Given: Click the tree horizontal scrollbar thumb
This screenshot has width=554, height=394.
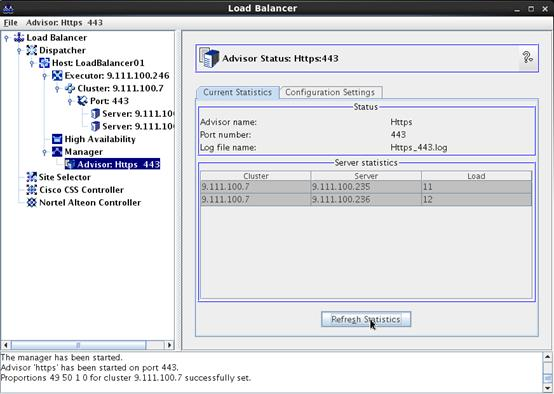Looking at the screenshot, I should coord(79,345).
